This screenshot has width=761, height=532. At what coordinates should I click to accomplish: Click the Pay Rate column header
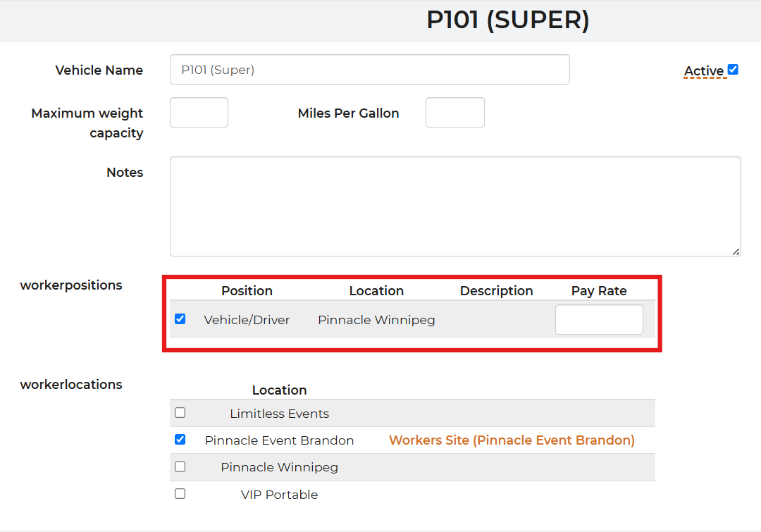point(598,291)
